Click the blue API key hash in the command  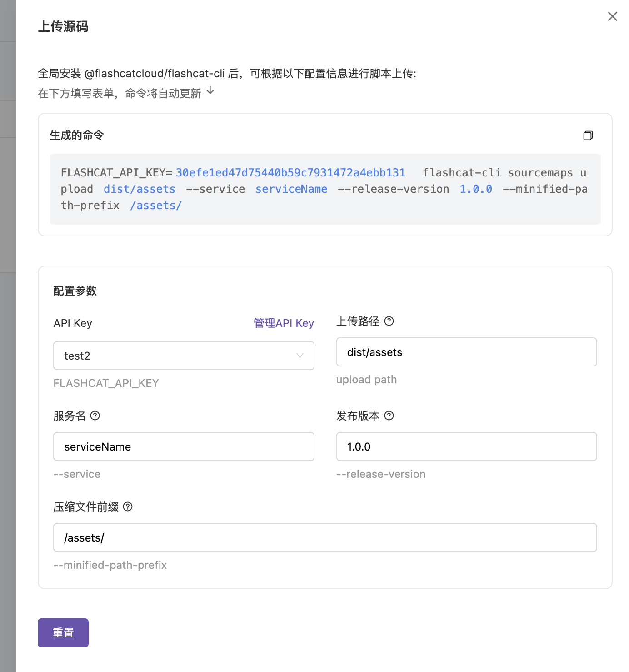pos(290,173)
